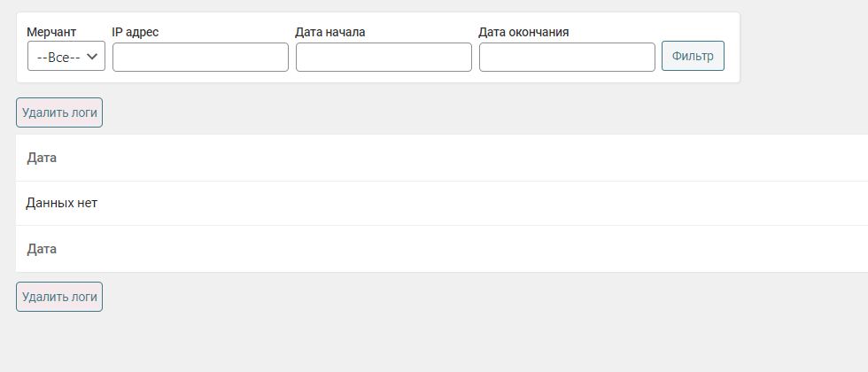Click the Дата footer label below Данных нет
Viewport: 868px width, 372px height.
(42, 249)
